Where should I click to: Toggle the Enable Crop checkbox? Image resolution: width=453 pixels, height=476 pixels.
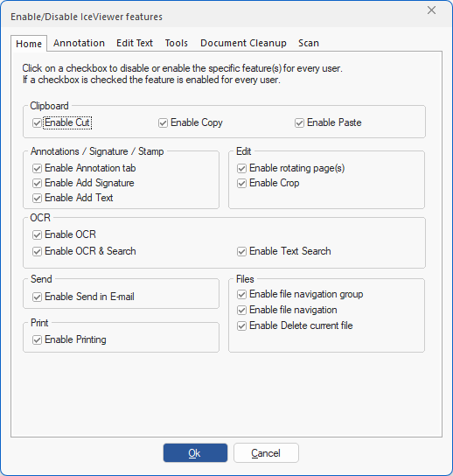click(241, 184)
